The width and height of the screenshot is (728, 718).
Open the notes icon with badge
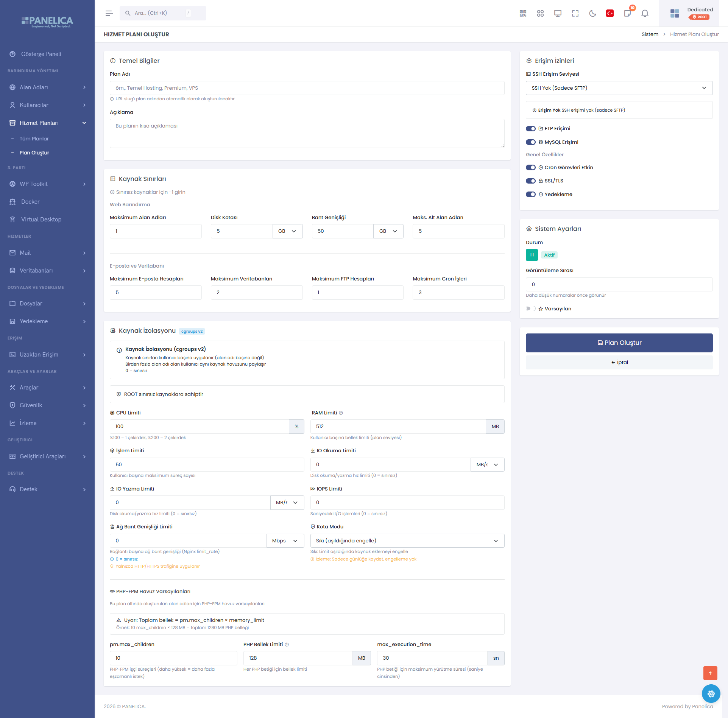(628, 13)
